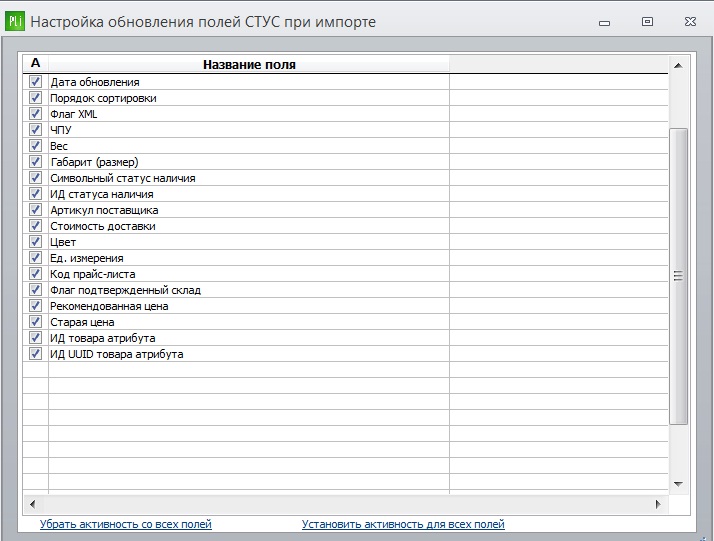Select the Дата обновления row text
This screenshot has width=714, height=541.
(x=95, y=82)
